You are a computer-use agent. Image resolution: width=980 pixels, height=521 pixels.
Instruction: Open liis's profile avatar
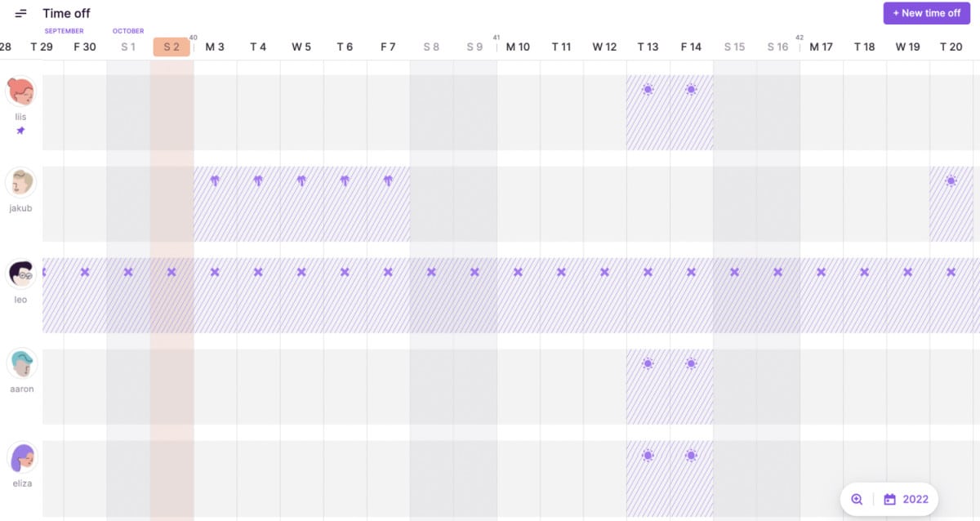click(20, 91)
